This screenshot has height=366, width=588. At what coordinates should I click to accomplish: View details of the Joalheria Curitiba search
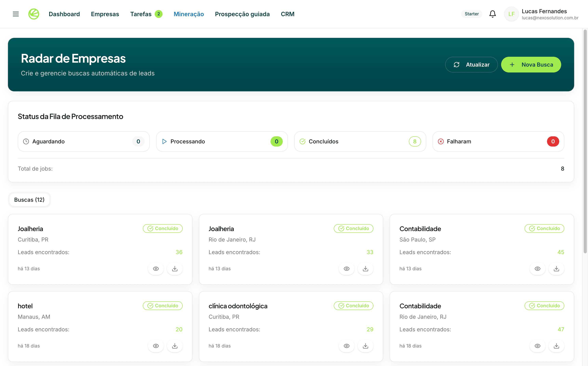click(156, 269)
